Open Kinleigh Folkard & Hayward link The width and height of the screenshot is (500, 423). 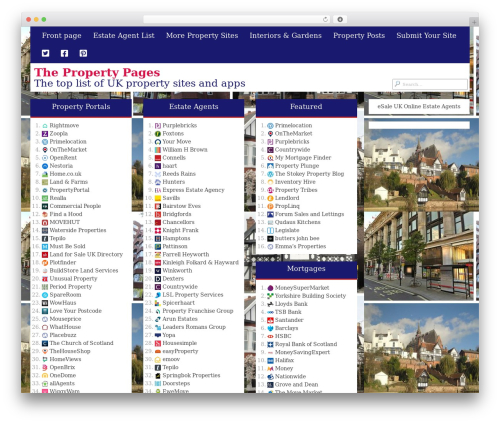point(201,262)
